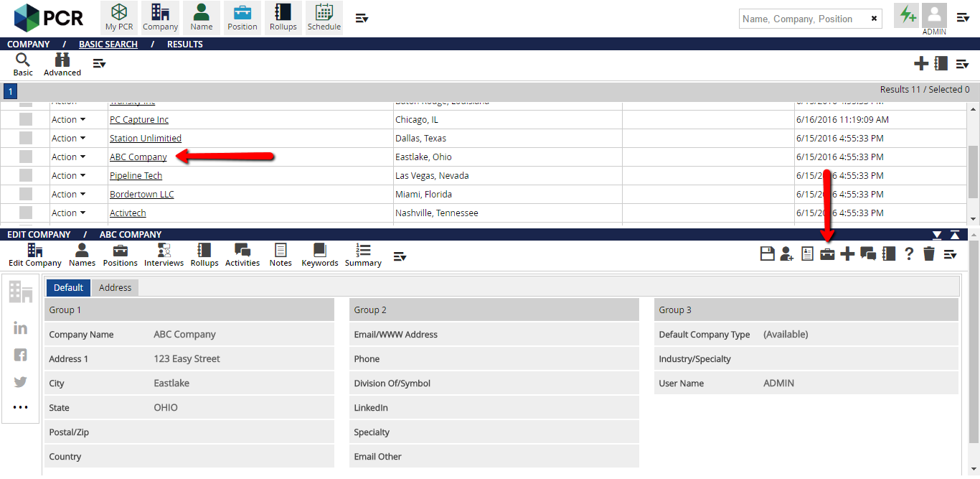Image resolution: width=980 pixels, height=479 pixels.
Task: Open the My PCR home module
Action: [x=119, y=18]
